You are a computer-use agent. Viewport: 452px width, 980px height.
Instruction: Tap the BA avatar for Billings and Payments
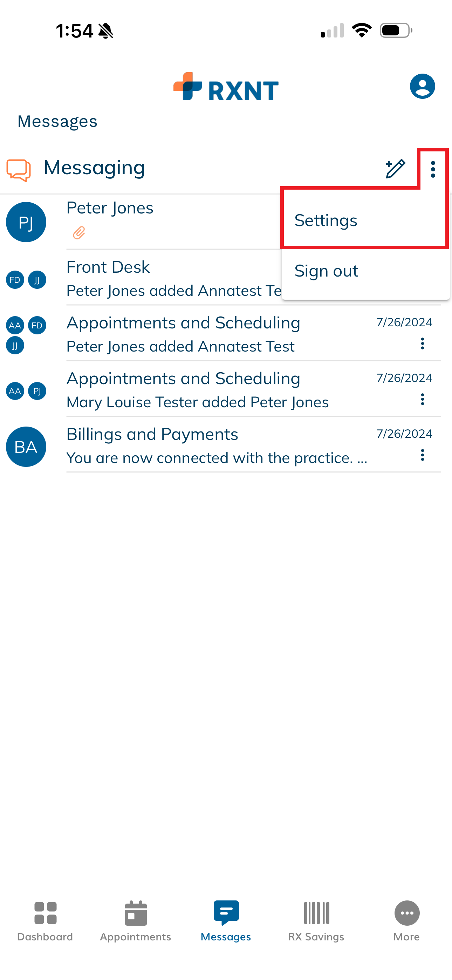click(x=26, y=446)
